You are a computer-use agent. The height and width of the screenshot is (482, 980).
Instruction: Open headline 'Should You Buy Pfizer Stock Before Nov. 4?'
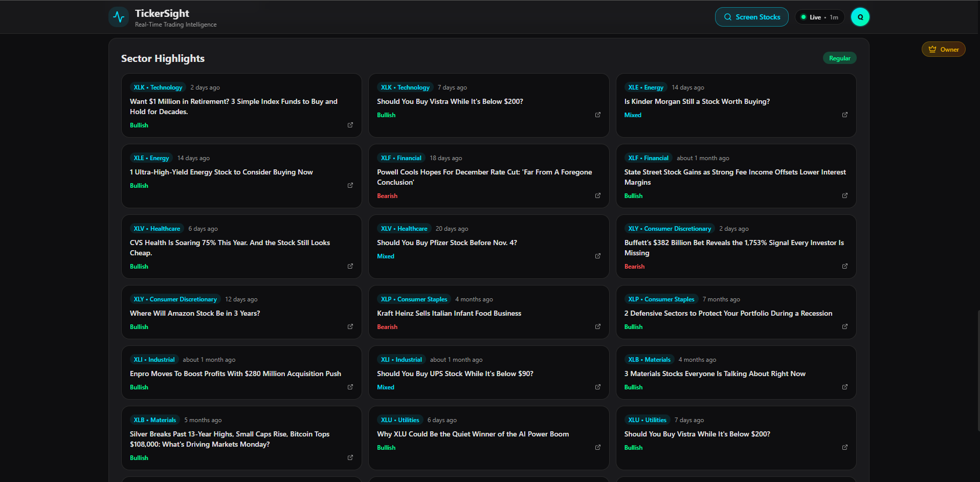click(447, 243)
